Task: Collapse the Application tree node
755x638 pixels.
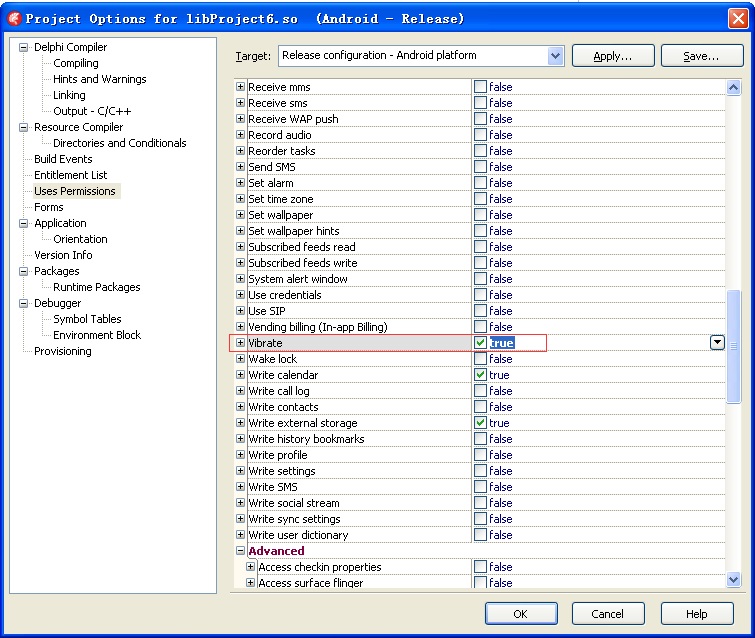Action: tap(23, 223)
